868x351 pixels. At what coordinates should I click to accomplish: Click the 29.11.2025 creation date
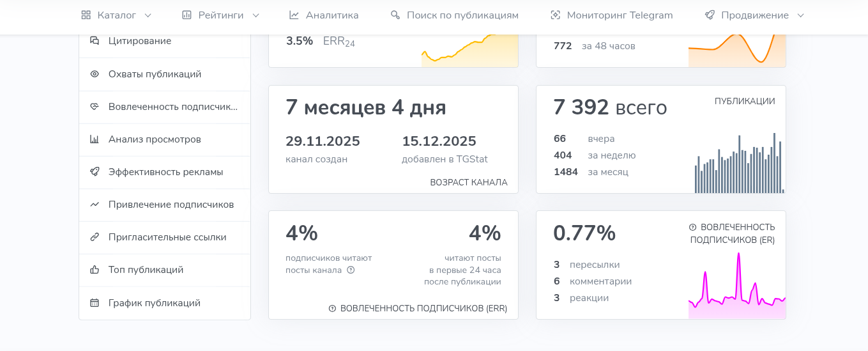pyautogui.click(x=323, y=141)
